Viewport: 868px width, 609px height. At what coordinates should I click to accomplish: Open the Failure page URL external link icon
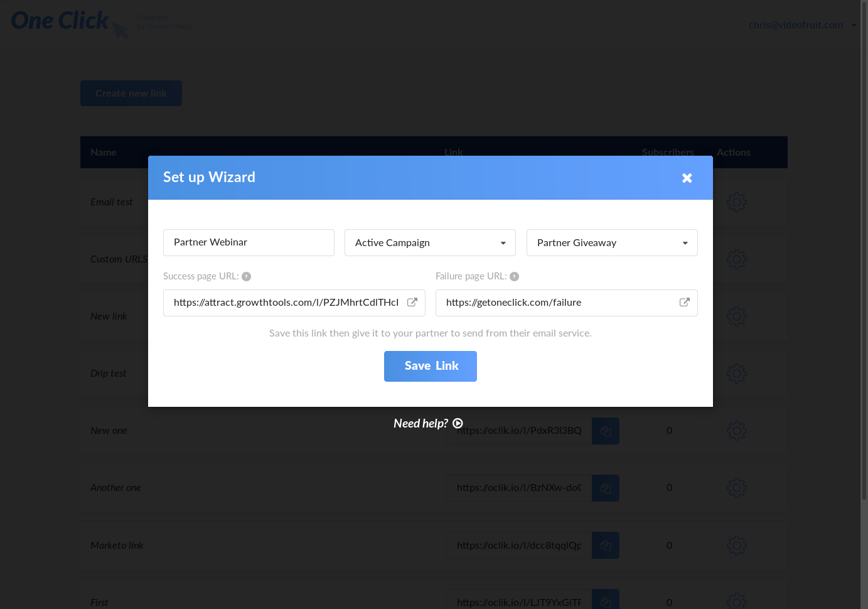685,302
